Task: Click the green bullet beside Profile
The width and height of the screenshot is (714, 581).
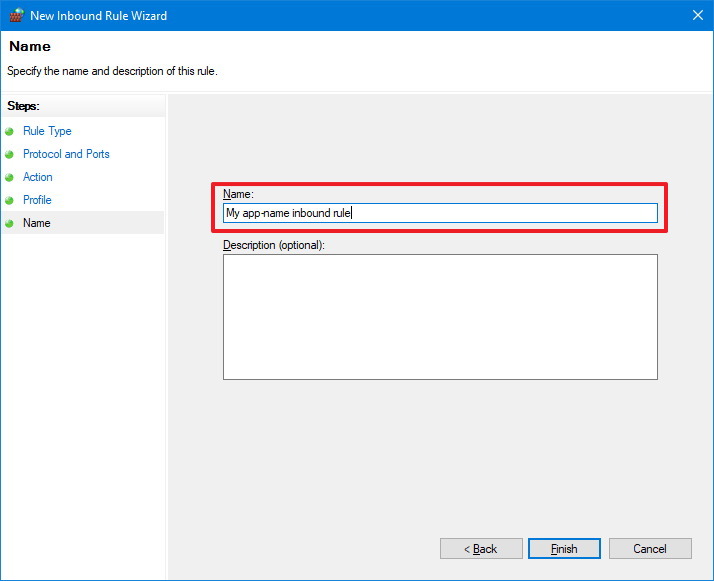Action: click(10, 200)
